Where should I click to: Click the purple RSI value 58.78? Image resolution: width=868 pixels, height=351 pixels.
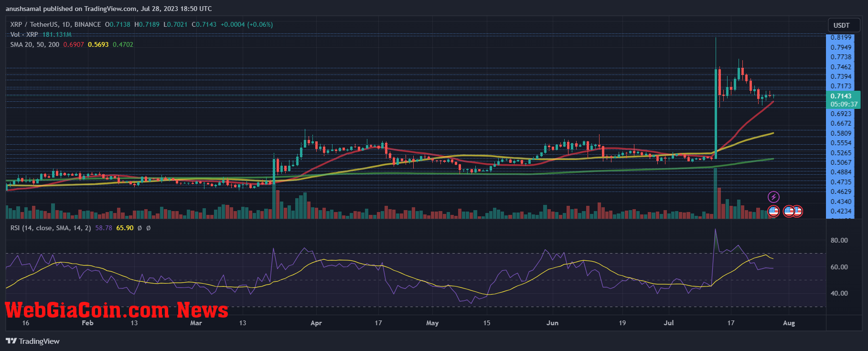[x=104, y=228]
